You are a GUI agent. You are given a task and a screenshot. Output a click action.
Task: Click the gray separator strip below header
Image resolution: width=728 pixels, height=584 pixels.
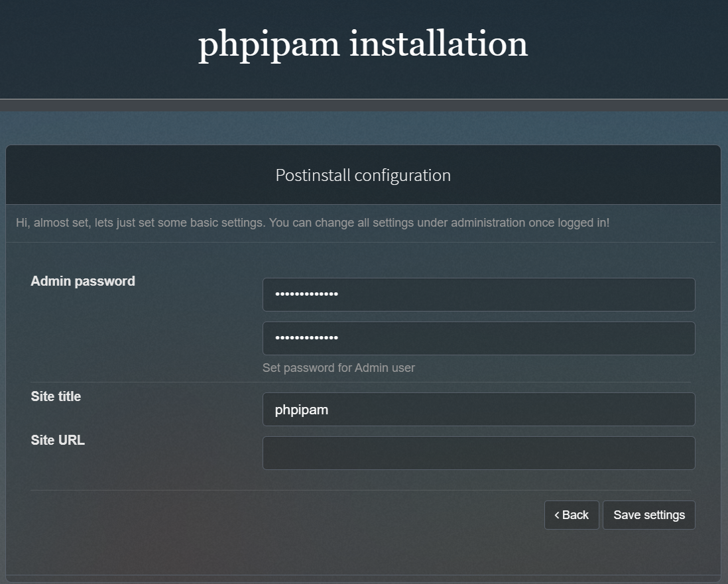pyautogui.click(x=363, y=105)
